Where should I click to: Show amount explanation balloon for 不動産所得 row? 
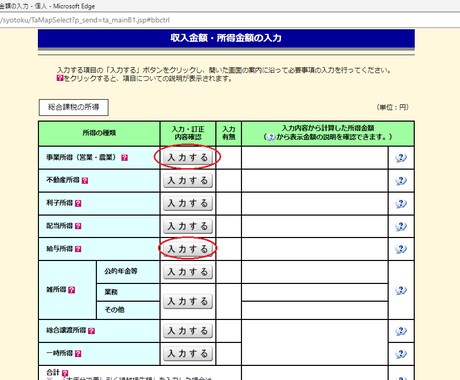tap(401, 180)
